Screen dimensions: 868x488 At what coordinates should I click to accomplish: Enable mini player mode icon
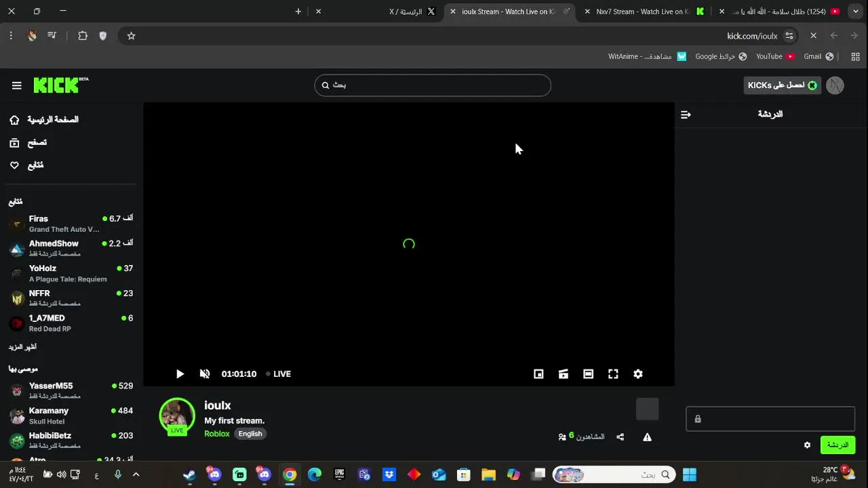[538, 374]
